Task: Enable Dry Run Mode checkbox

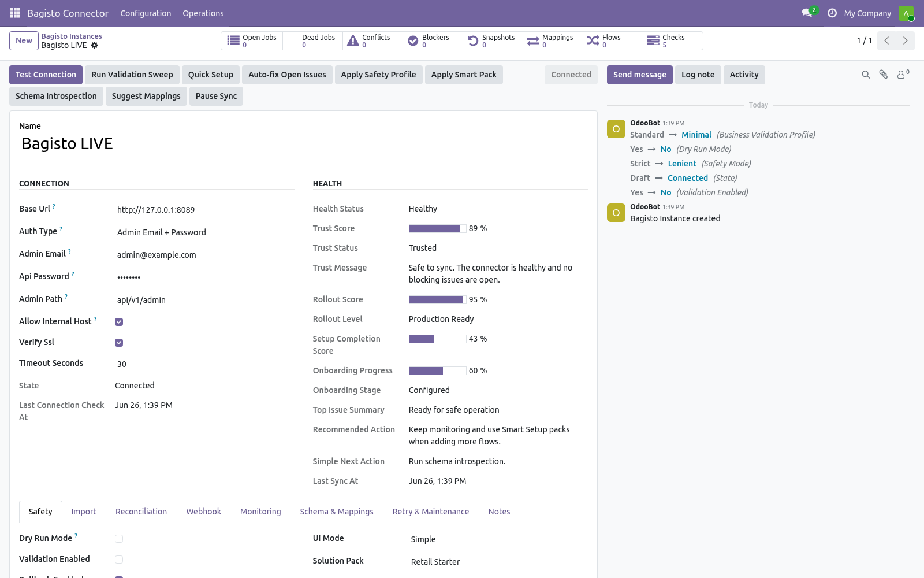Action: [x=119, y=539]
